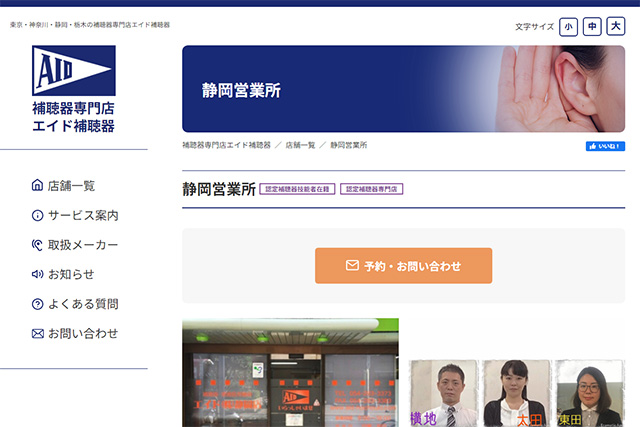The height and width of the screenshot is (427, 640).
Task: Set font size to 大 (large)
Action: [x=616, y=27]
